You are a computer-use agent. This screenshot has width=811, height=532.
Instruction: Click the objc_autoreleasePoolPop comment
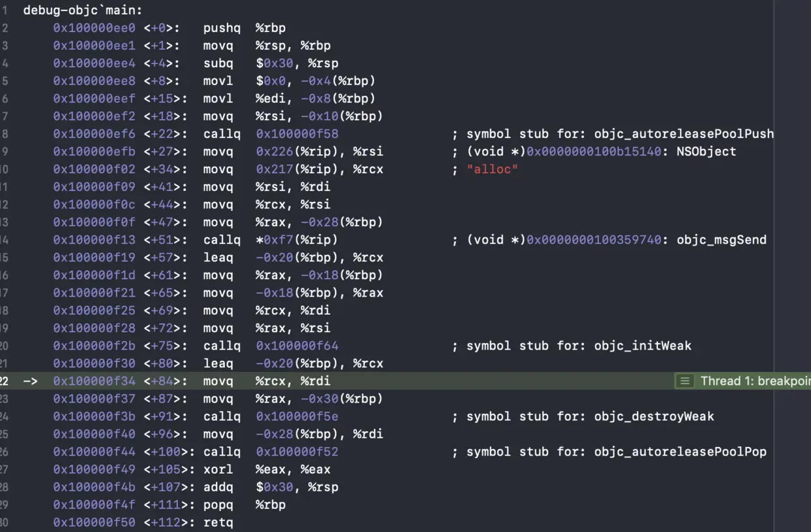(680, 452)
